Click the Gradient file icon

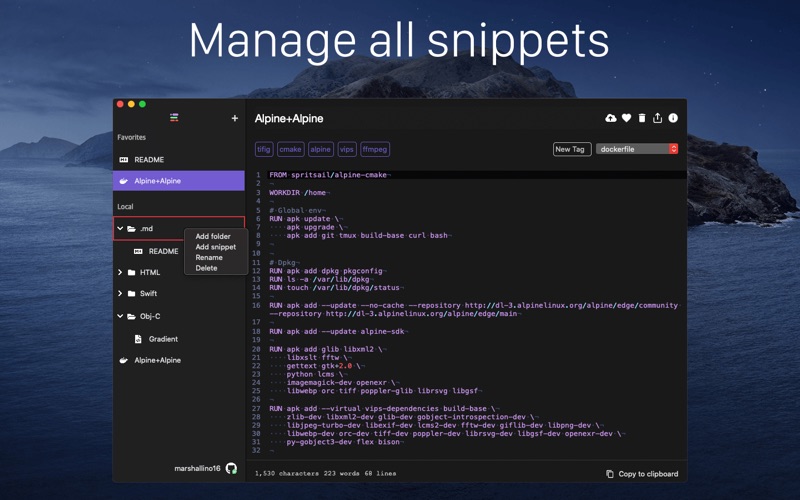coord(138,339)
